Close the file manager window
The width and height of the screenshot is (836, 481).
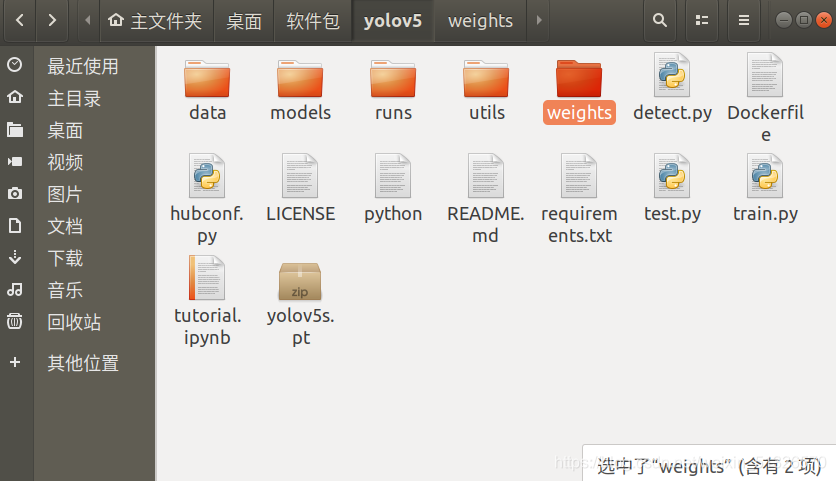coord(824,20)
